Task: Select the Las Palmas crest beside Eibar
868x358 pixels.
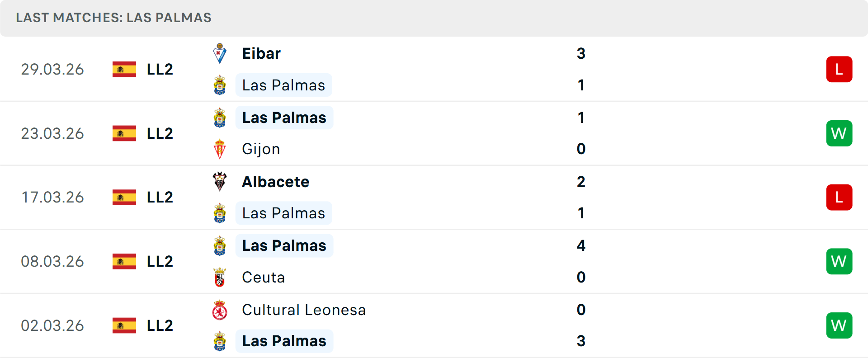Action: [x=220, y=85]
